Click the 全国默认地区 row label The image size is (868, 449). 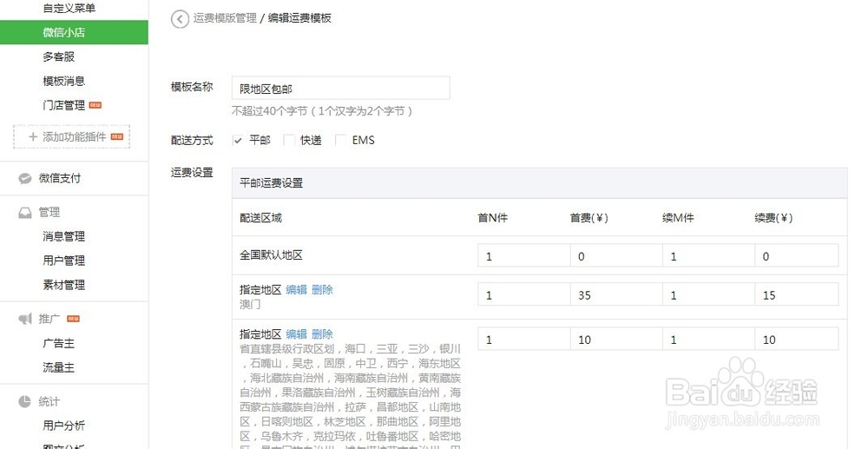click(271, 255)
